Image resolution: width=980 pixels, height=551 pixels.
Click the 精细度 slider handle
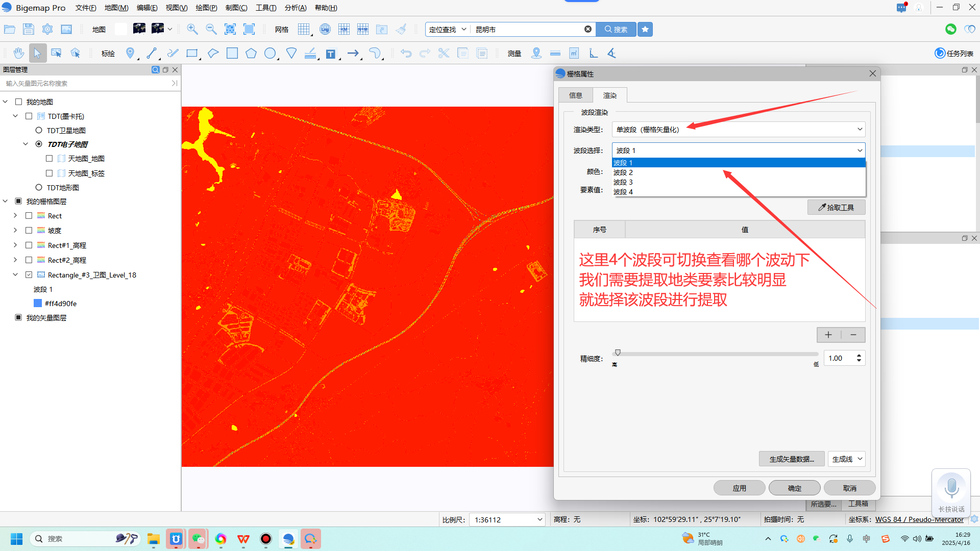(x=618, y=353)
